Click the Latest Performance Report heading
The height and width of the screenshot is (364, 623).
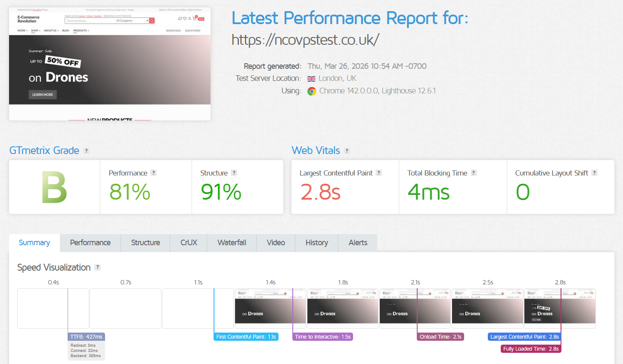[x=350, y=18]
